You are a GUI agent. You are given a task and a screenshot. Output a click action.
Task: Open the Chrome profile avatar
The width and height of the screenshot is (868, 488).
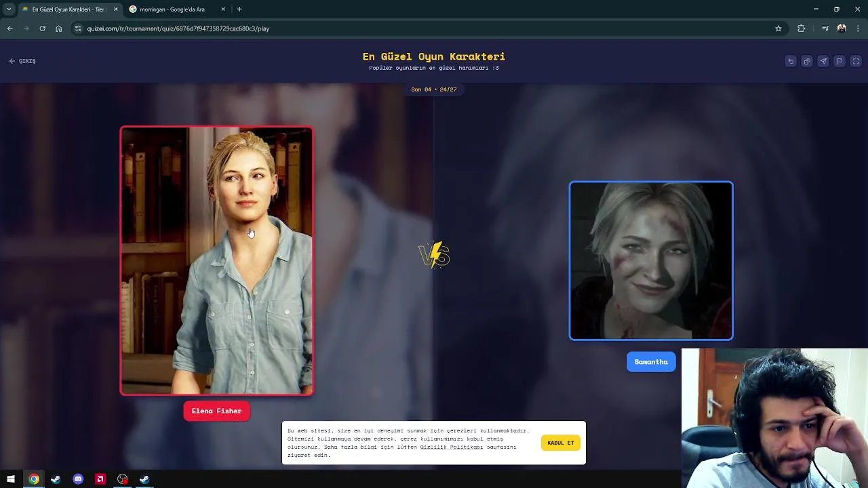tap(842, 28)
